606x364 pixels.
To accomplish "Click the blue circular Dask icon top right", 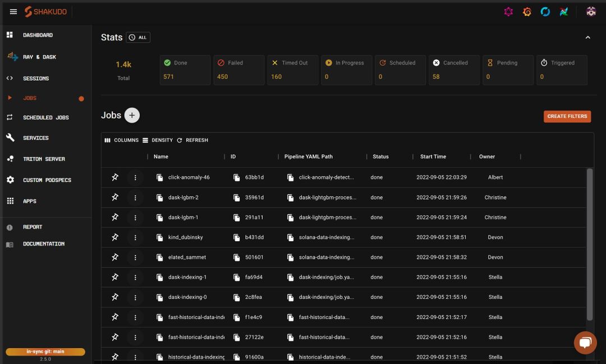I will tap(545, 11).
